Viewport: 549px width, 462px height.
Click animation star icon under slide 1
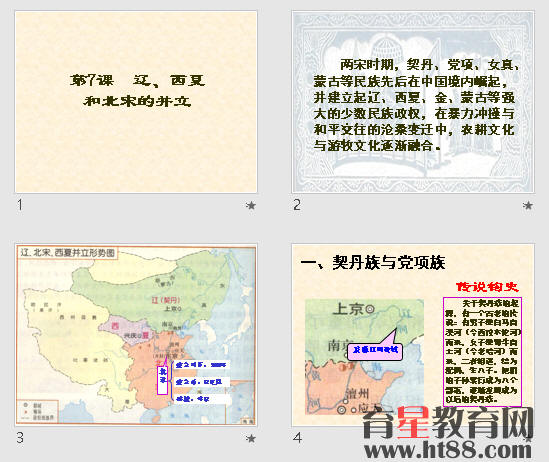[251, 205]
